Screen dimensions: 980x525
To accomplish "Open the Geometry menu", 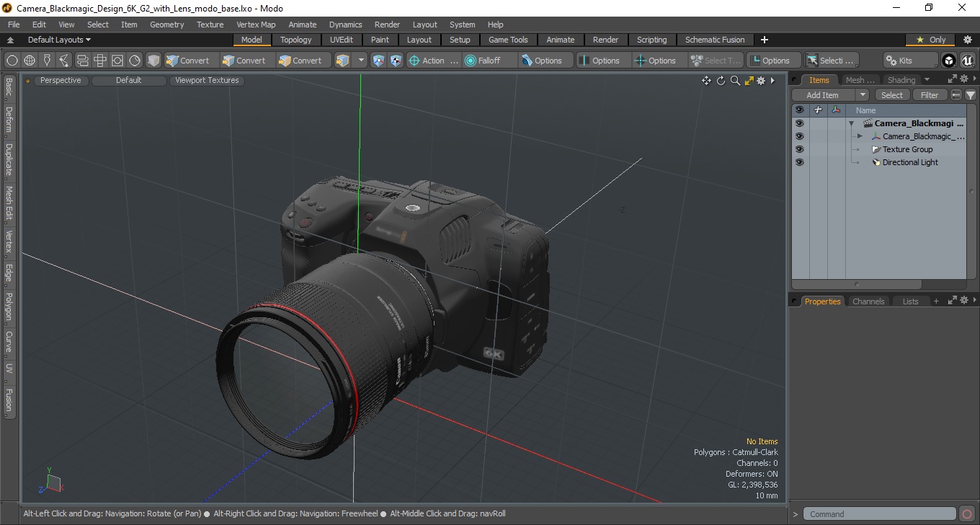I will (x=166, y=25).
